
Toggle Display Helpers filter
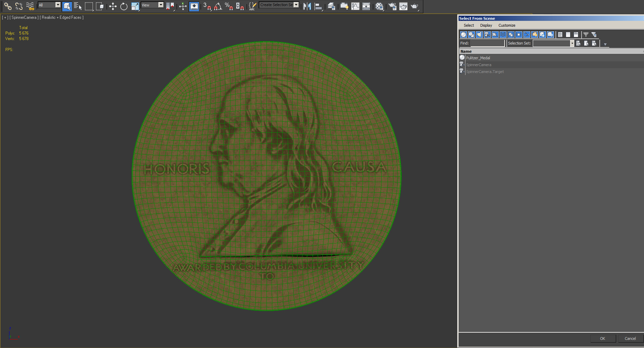[495, 34]
